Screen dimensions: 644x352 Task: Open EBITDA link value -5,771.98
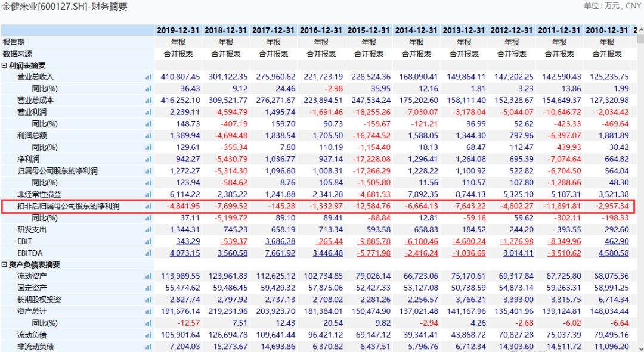point(374,253)
